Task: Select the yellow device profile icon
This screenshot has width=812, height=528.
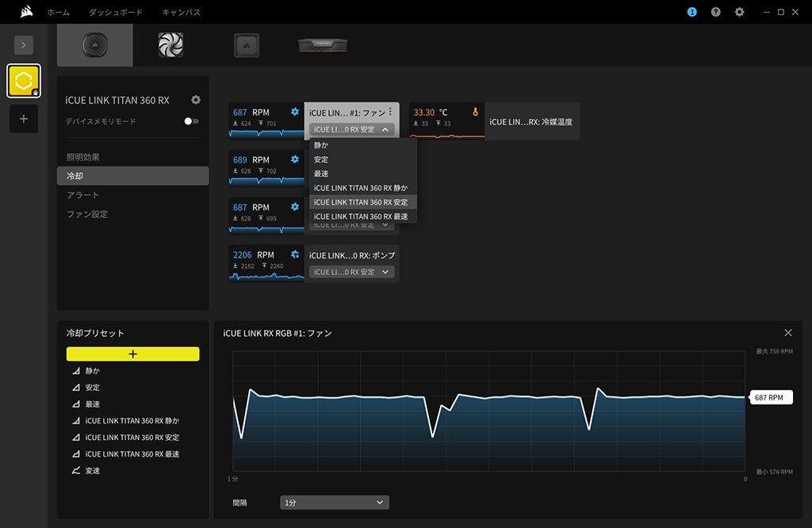Action: point(24,81)
